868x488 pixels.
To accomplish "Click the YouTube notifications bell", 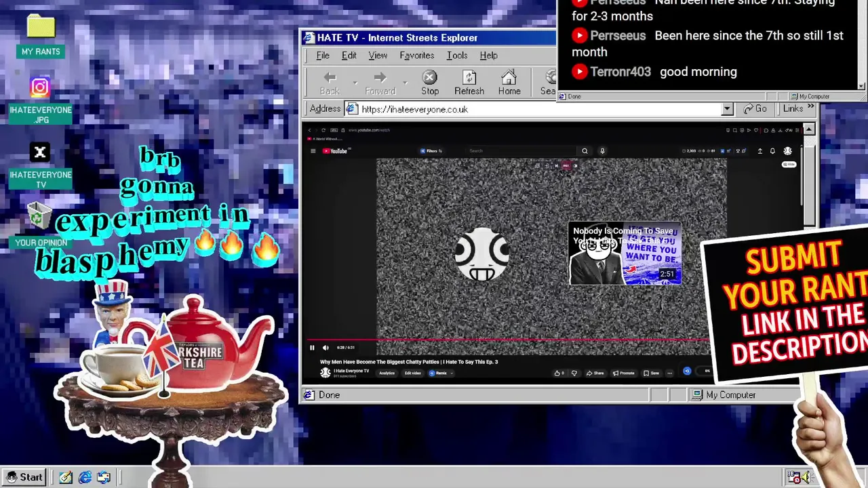I will pyautogui.click(x=772, y=151).
